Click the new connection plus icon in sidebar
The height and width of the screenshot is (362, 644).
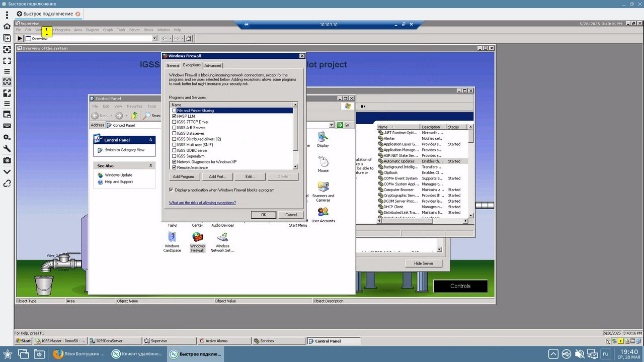click(x=7, y=38)
